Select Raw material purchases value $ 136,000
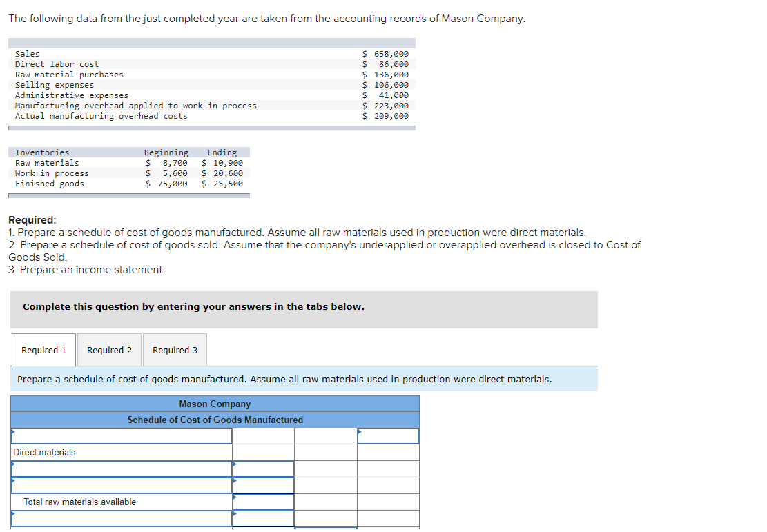 click(385, 75)
